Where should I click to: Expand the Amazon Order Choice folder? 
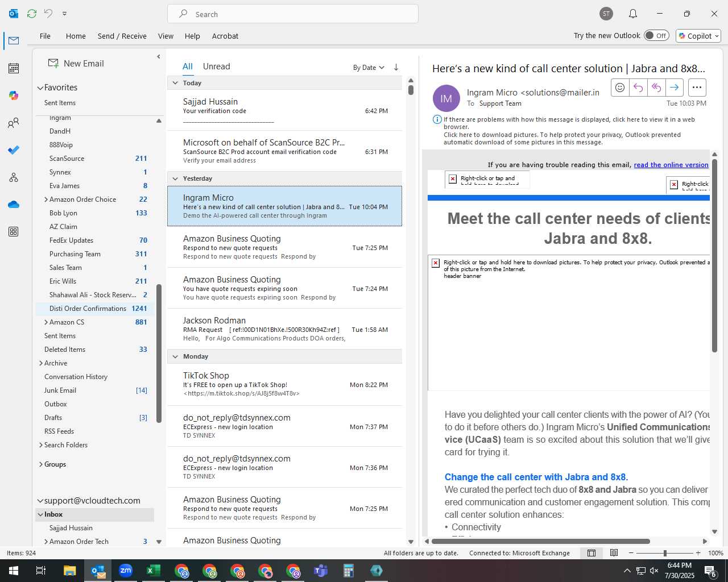[46, 199]
